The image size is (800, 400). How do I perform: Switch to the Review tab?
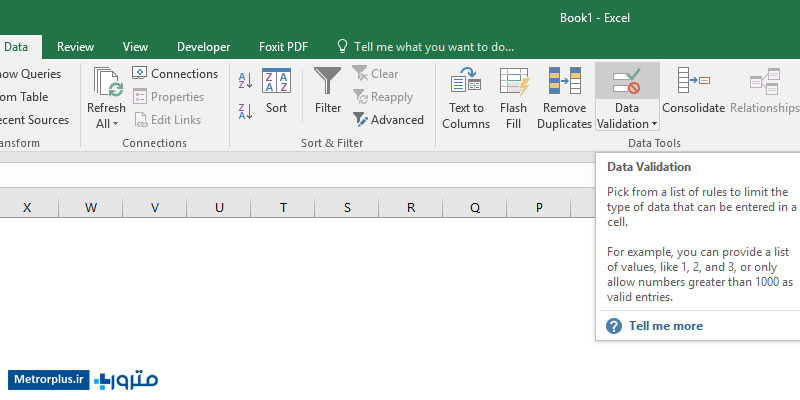point(76,47)
